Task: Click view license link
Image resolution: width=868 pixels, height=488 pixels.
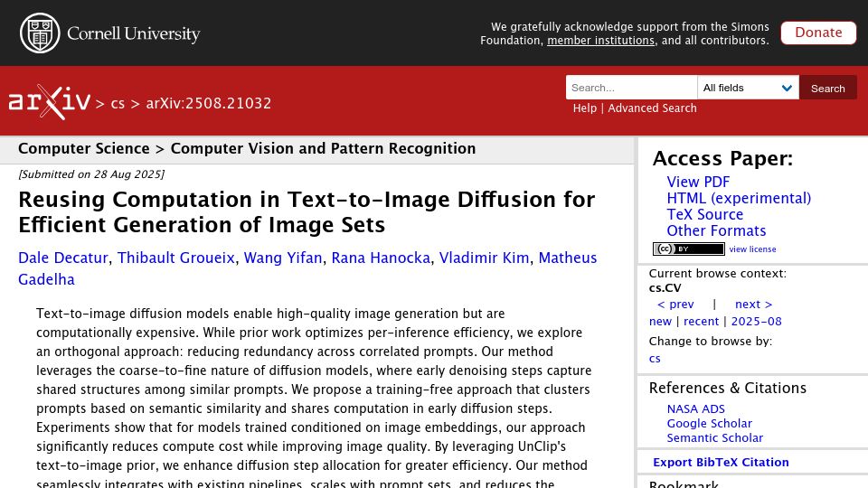Action: click(x=752, y=249)
